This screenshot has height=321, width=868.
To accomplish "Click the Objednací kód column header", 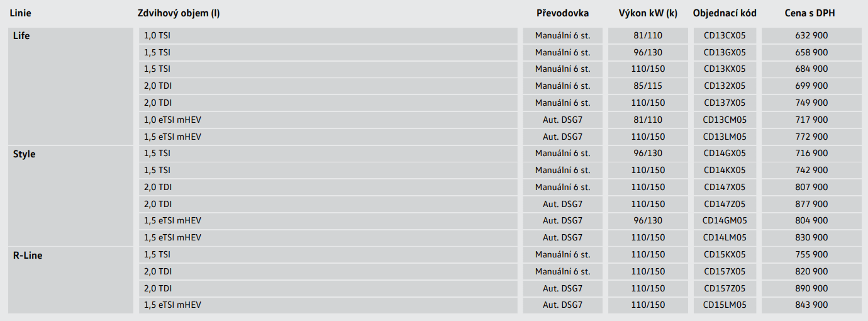I will 725,13.
